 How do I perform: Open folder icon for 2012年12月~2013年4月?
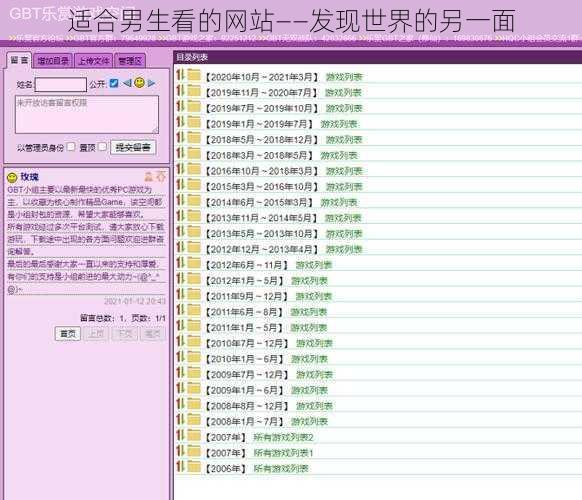[x=194, y=247]
